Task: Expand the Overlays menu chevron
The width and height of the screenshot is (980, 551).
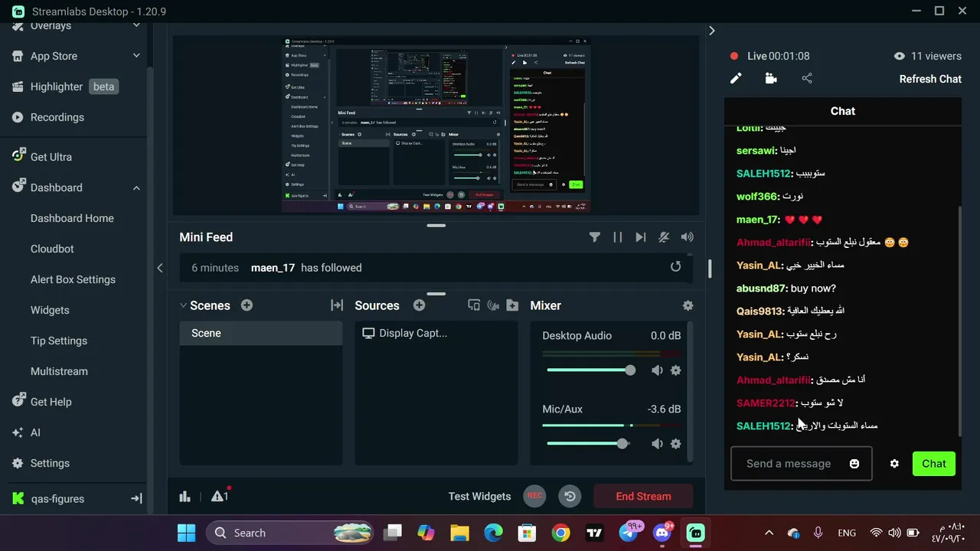Action: pos(136,25)
